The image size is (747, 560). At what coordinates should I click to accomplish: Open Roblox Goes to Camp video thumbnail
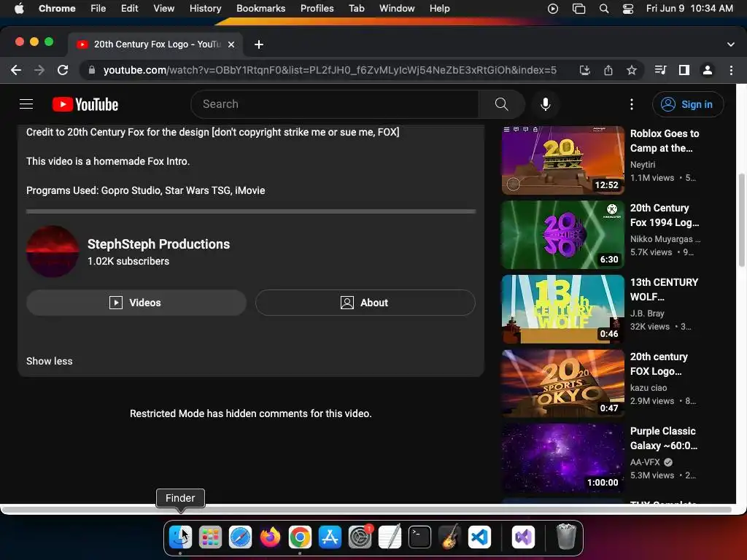point(562,160)
